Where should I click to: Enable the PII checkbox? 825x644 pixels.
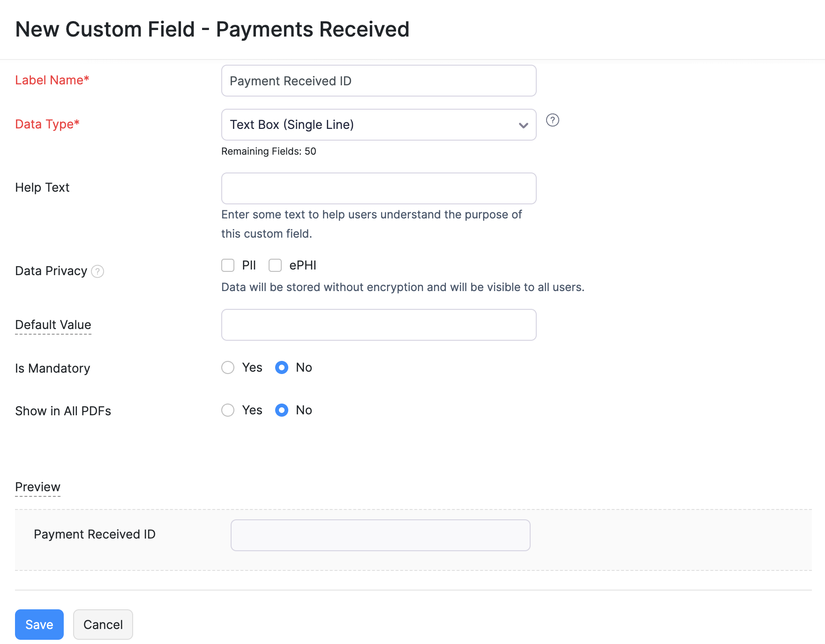228,265
